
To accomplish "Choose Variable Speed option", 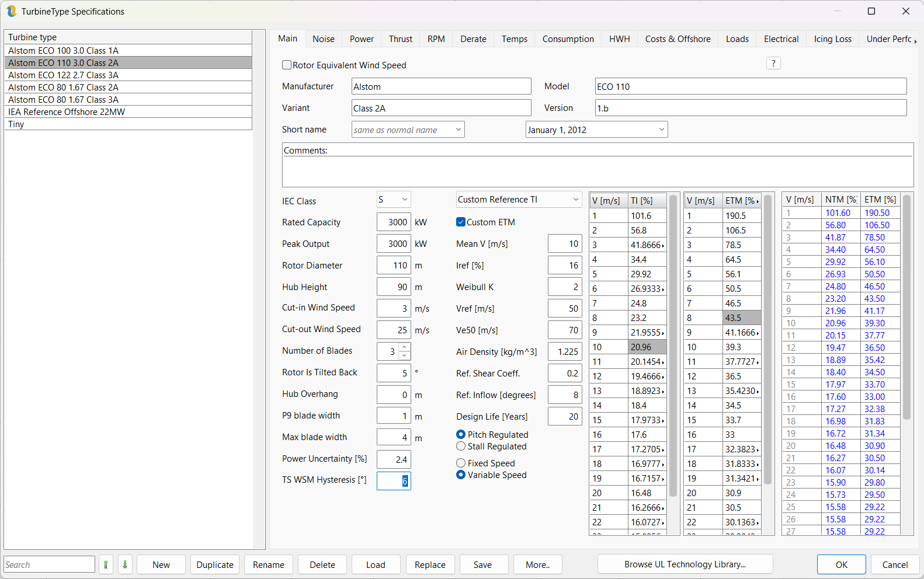I will tap(461, 475).
